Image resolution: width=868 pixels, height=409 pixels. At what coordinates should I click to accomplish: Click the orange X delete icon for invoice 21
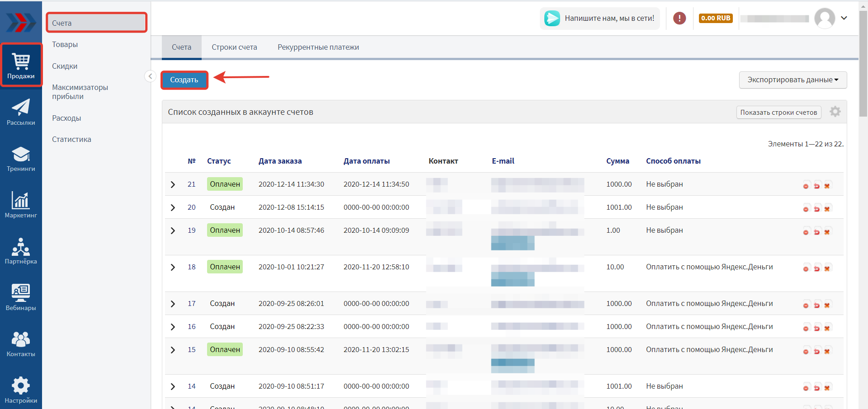[827, 186]
